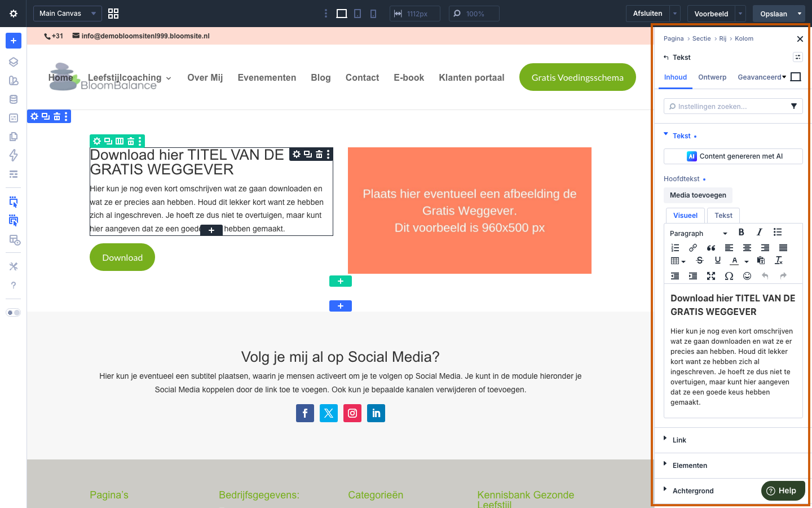812x508 pixels.
Task: Switch to tablet view icon
Action: pos(358,14)
